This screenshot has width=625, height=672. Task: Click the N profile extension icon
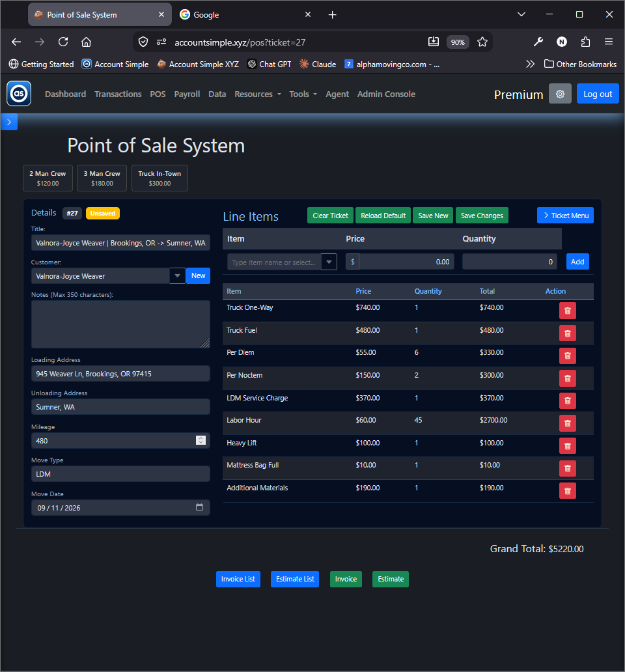pos(562,42)
